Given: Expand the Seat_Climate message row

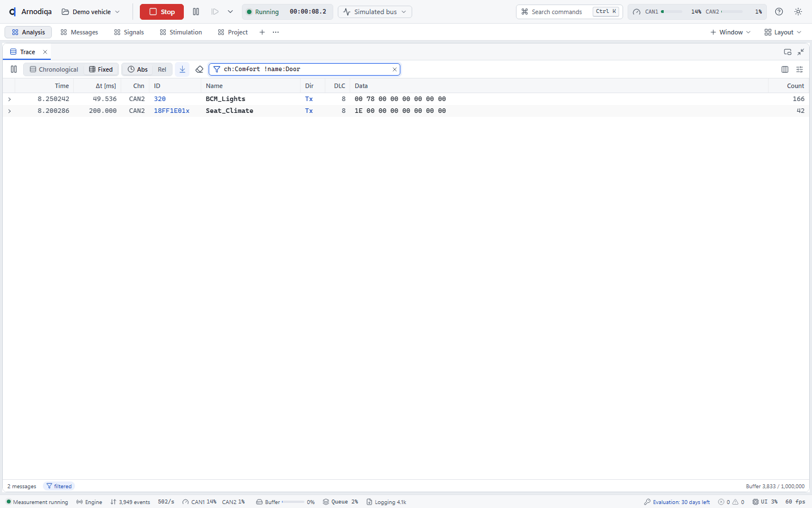Looking at the screenshot, I should 10,111.
